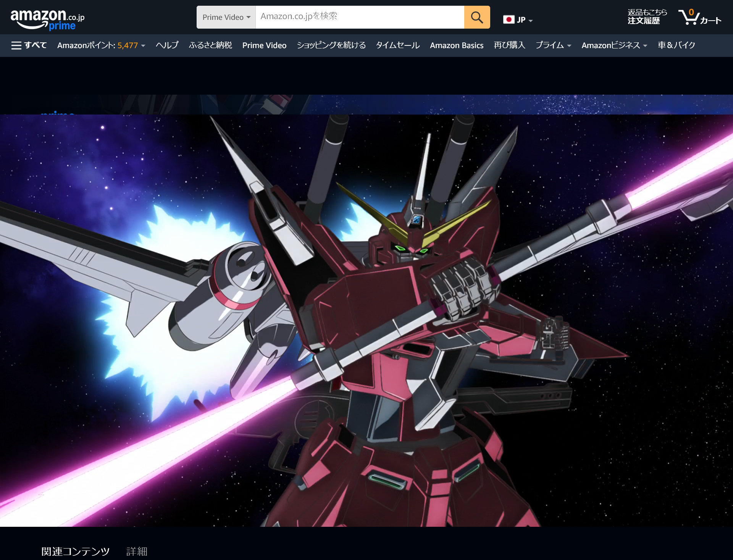The height and width of the screenshot is (560, 733).
Task: Click the Amazon.co.jp prime logo
Action: (x=48, y=19)
